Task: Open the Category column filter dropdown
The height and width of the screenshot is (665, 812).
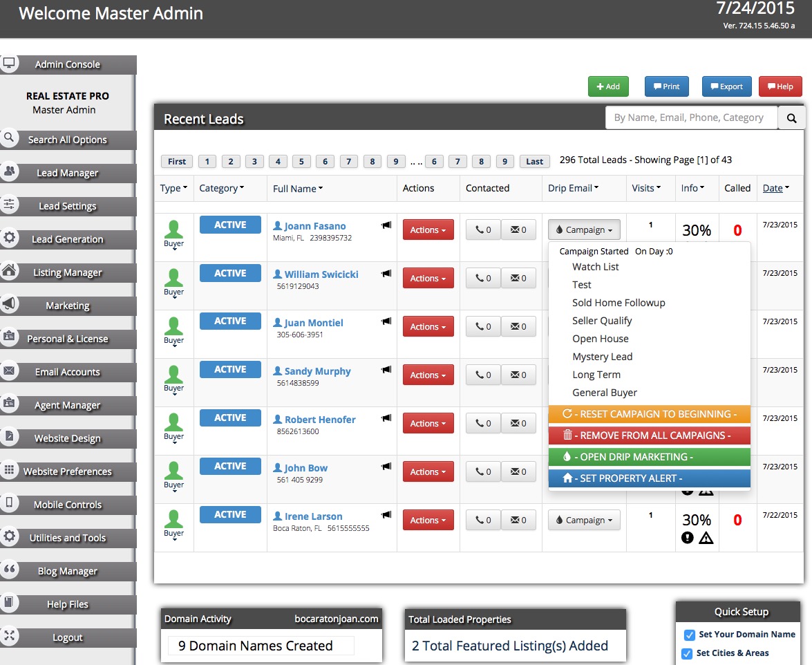Action: point(221,188)
